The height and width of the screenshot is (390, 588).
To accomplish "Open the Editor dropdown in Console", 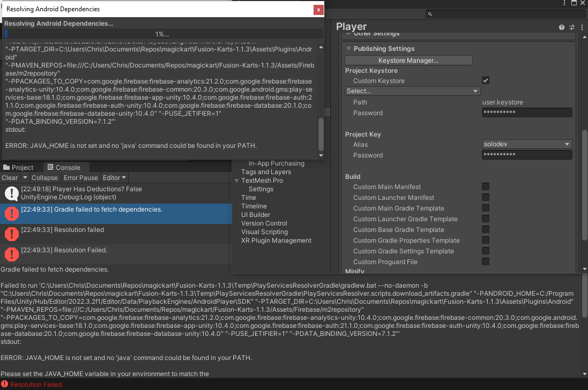I will pos(114,177).
